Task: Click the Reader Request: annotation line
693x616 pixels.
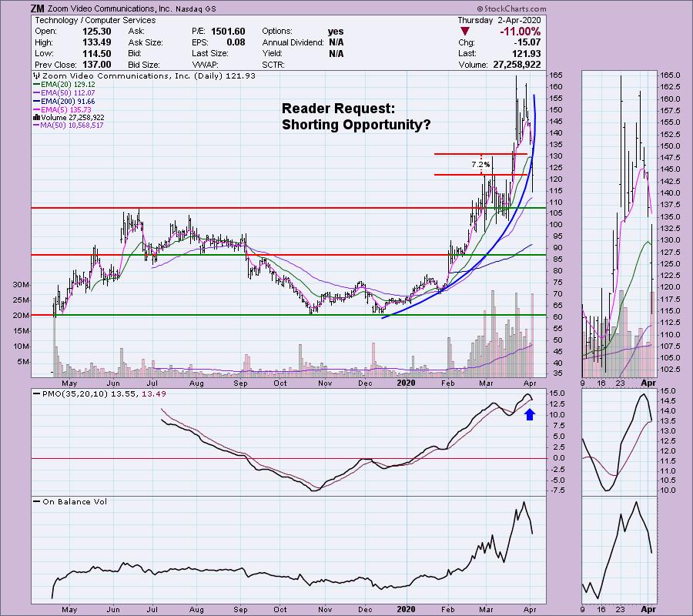Action: click(x=339, y=109)
